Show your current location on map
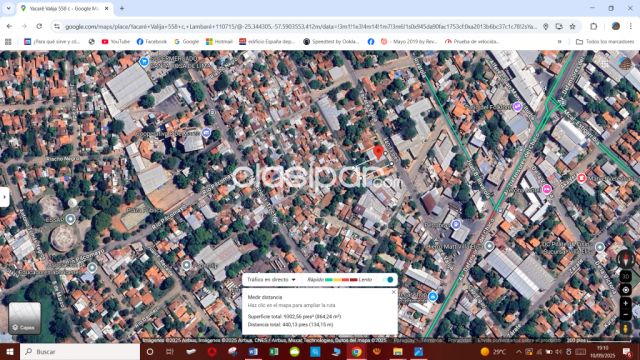This screenshot has width=640, height=360. pyautogui.click(x=625, y=290)
